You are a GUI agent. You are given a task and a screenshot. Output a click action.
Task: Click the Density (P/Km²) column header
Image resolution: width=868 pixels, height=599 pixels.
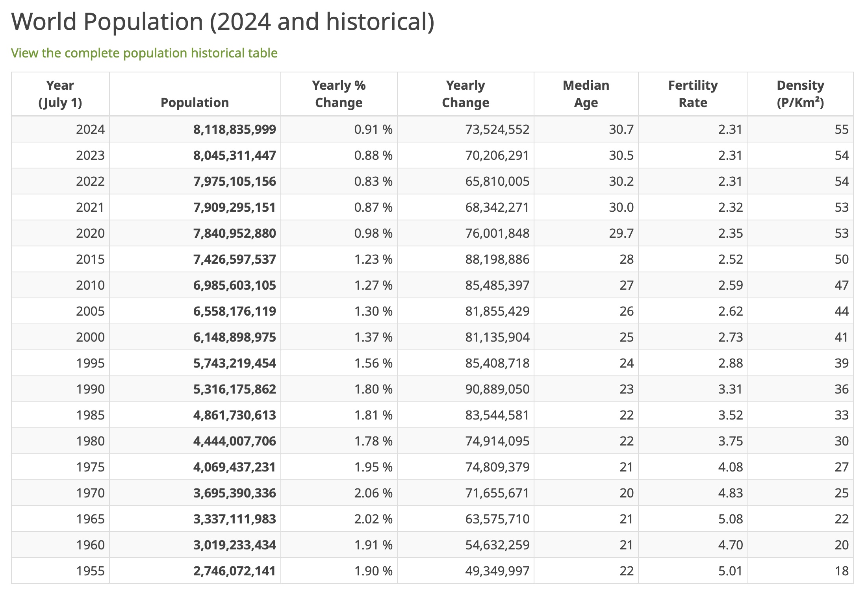[800, 94]
